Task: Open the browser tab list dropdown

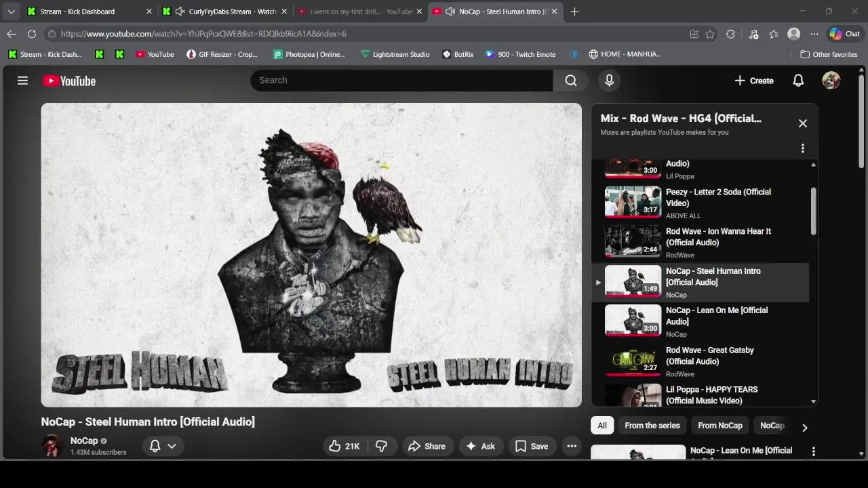Action: click(x=11, y=12)
